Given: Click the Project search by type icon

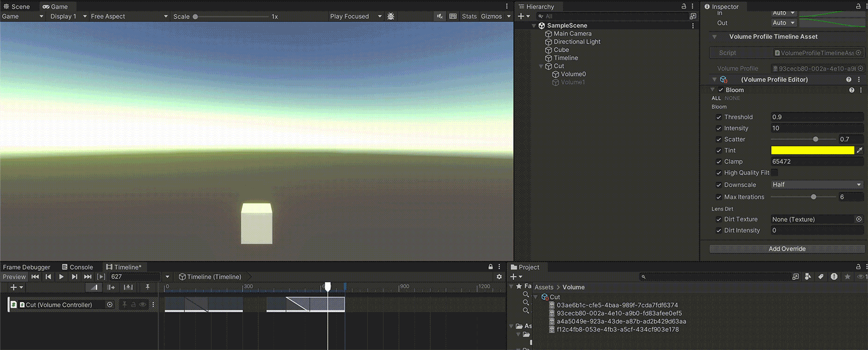Looking at the screenshot, I should (x=808, y=277).
